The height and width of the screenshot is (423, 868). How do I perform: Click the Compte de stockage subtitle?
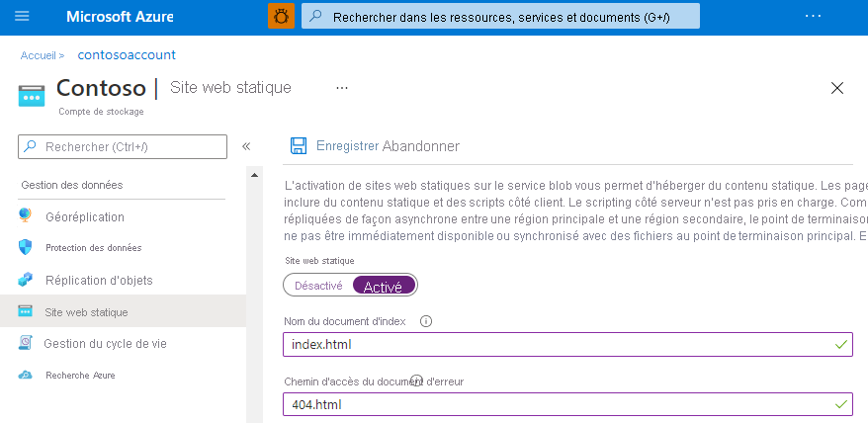pyautogui.click(x=101, y=112)
